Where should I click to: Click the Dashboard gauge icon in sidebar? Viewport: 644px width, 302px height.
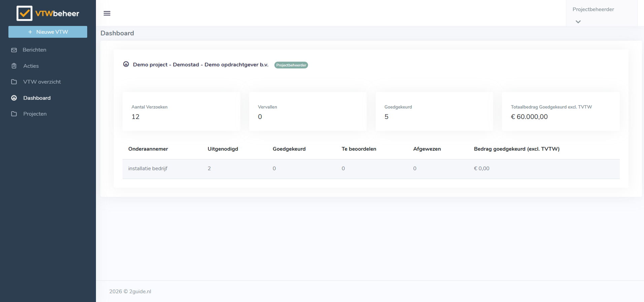pos(14,98)
